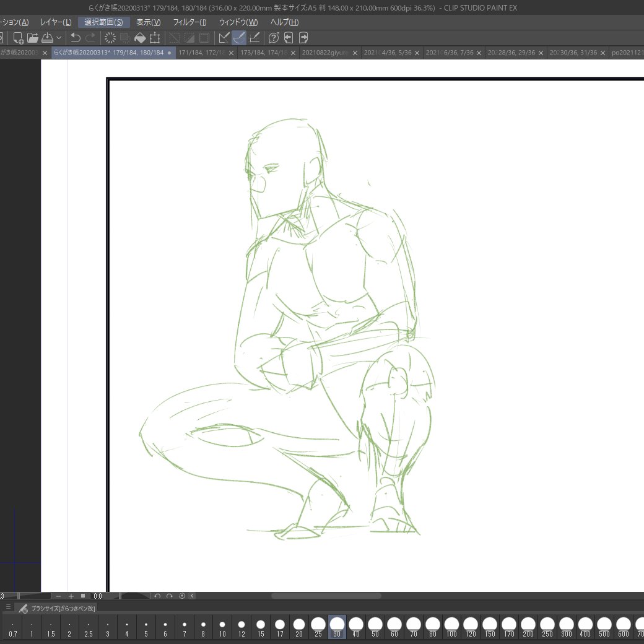Click the Invert selection icon
Image resolution: width=644 pixels, height=644 pixels.
coord(189,38)
